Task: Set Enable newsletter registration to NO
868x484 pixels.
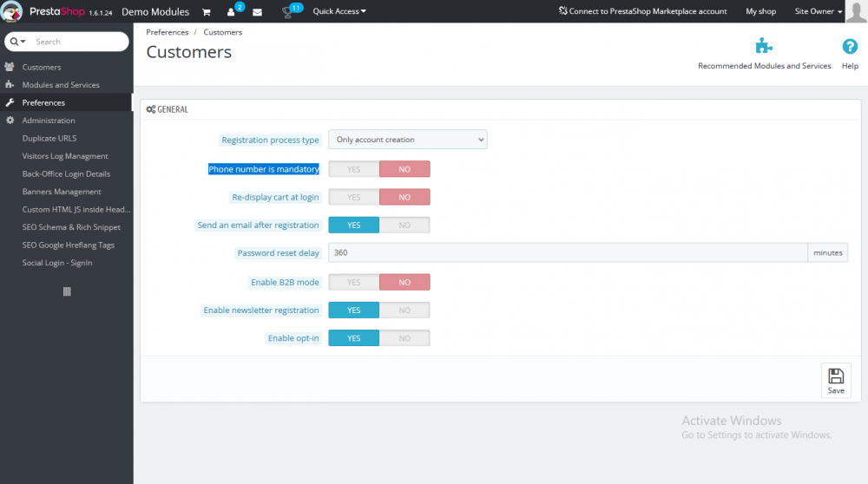Action: tap(404, 311)
